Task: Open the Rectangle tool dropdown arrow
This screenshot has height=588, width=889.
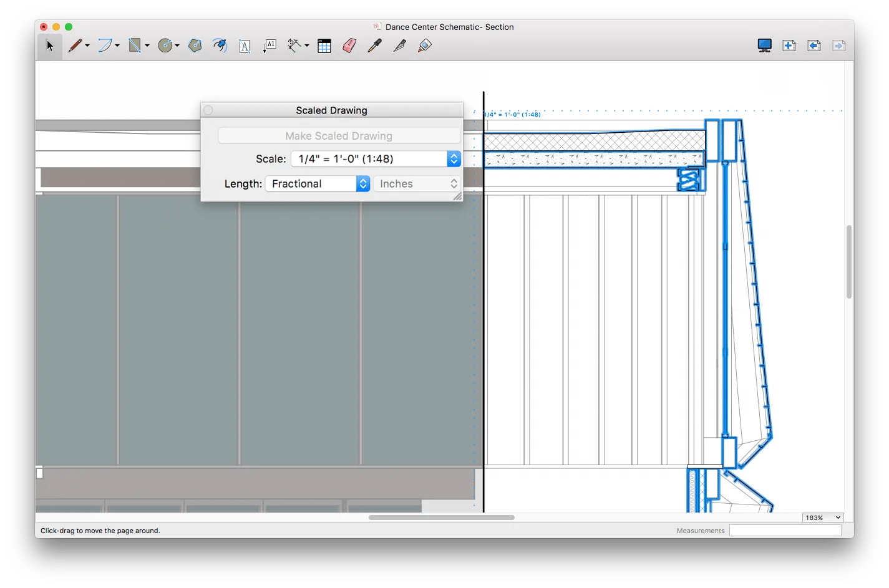Action: [x=147, y=46]
